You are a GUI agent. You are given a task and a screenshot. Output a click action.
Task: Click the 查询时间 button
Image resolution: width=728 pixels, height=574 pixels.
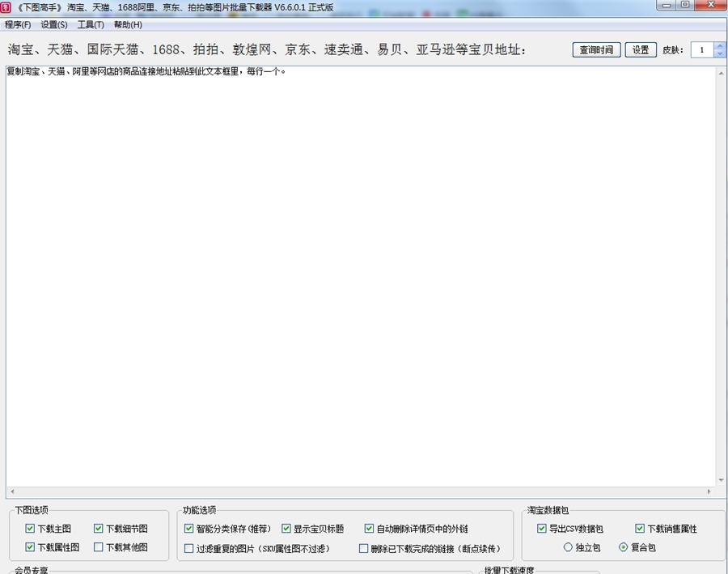(x=597, y=49)
